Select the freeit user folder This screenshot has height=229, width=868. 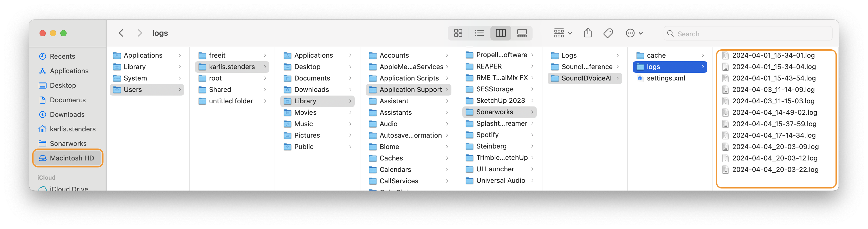coord(232,55)
